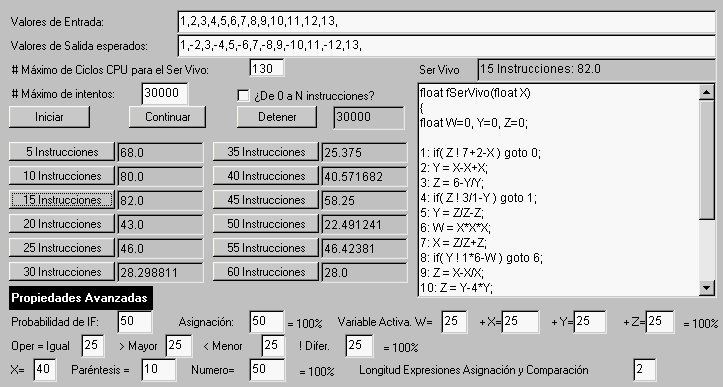Click the 5 Instrucciones result 68.0
Image resolution: width=723 pixels, height=387 pixels.
point(160,152)
